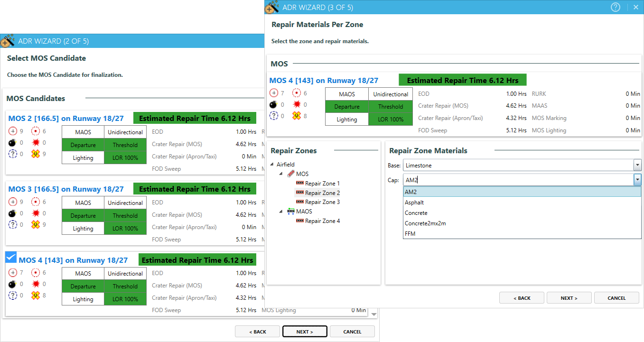Choose Asphalt from the Cap list
Viewport: 644px width, 342px height.
pyautogui.click(x=414, y=203)
